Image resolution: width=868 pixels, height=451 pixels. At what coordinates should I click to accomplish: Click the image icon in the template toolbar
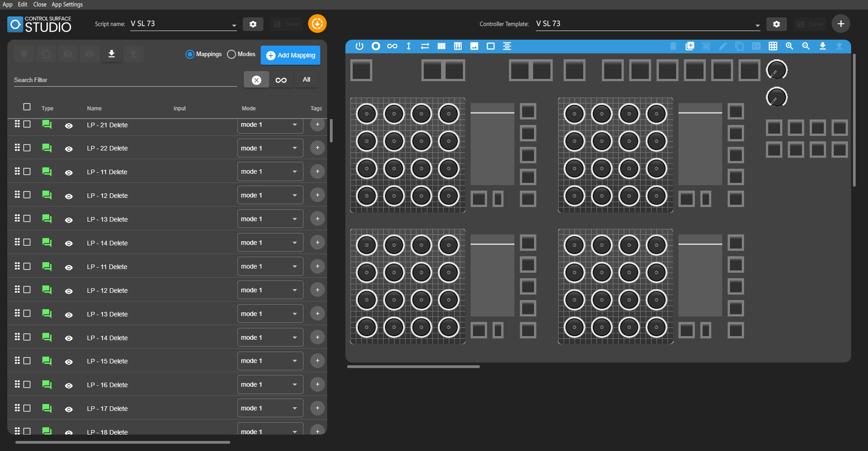(x=474, y=46)
